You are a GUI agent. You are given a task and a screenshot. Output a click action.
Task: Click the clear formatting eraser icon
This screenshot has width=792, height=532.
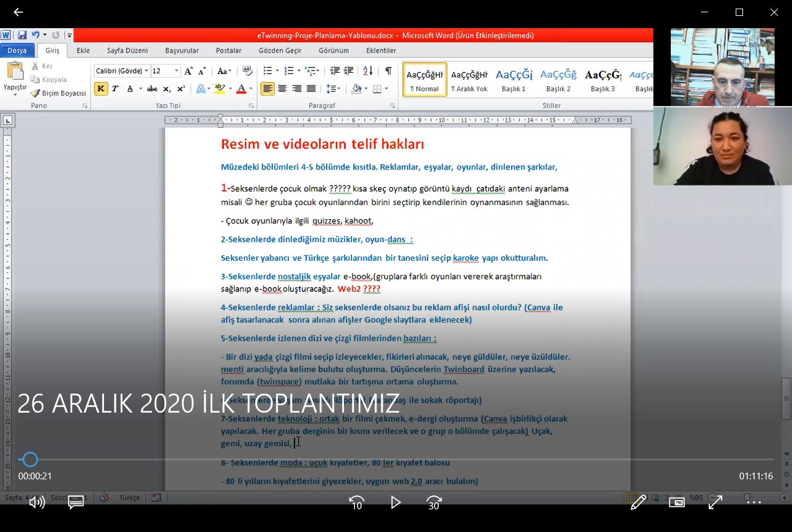pyautogui.click(x=247, y=71)
